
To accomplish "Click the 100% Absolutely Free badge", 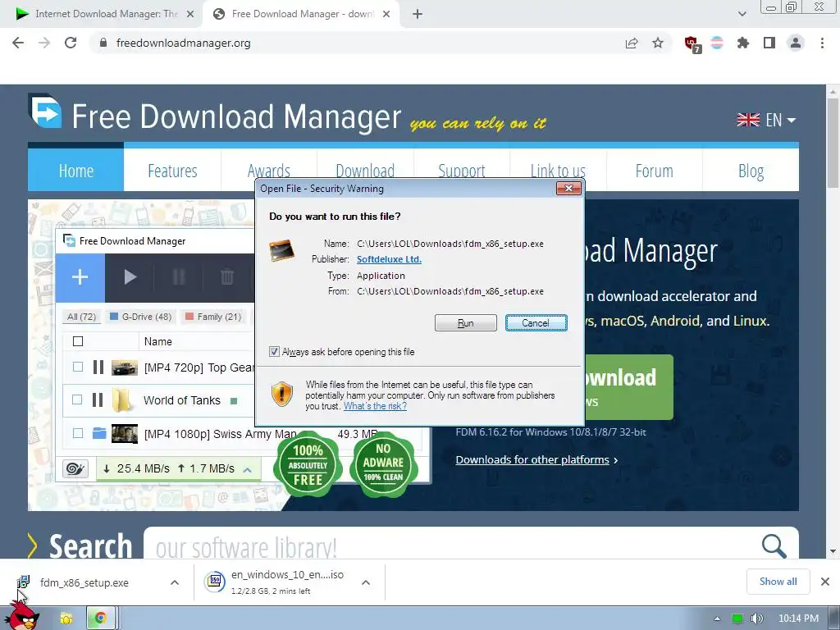I will click(x=308, y=465).
